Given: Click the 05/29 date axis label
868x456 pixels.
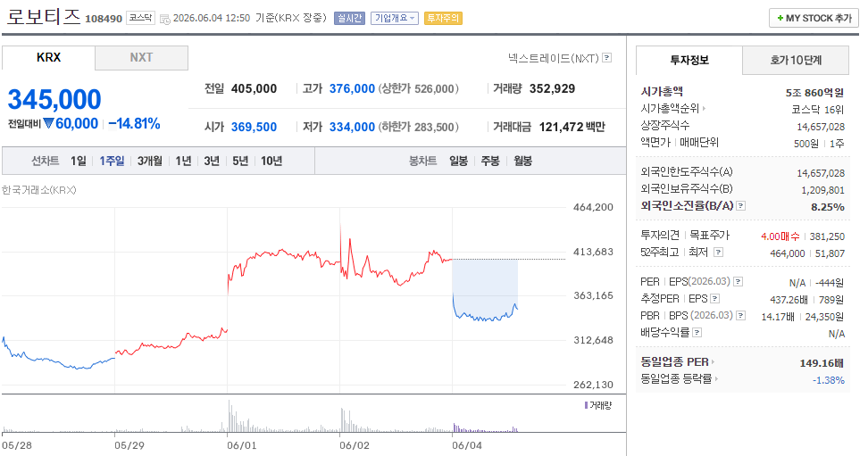Looking at the screenshot, I should pos(129,445).
